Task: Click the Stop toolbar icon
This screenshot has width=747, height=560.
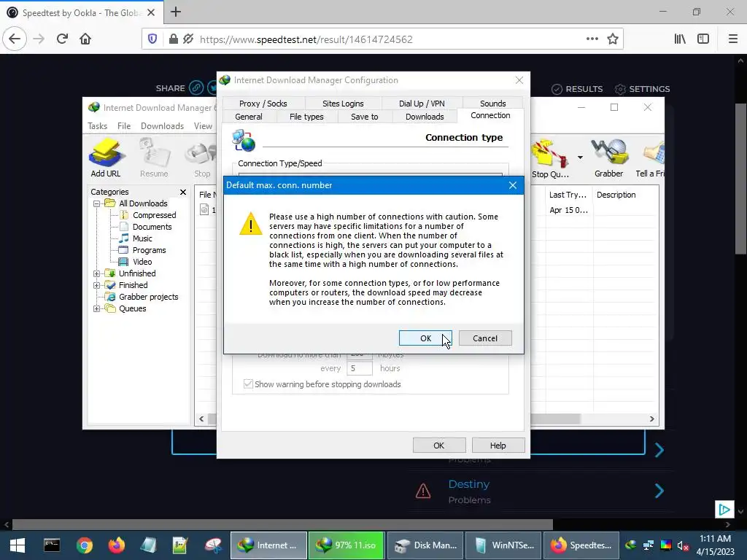Action: coord(202,158)
